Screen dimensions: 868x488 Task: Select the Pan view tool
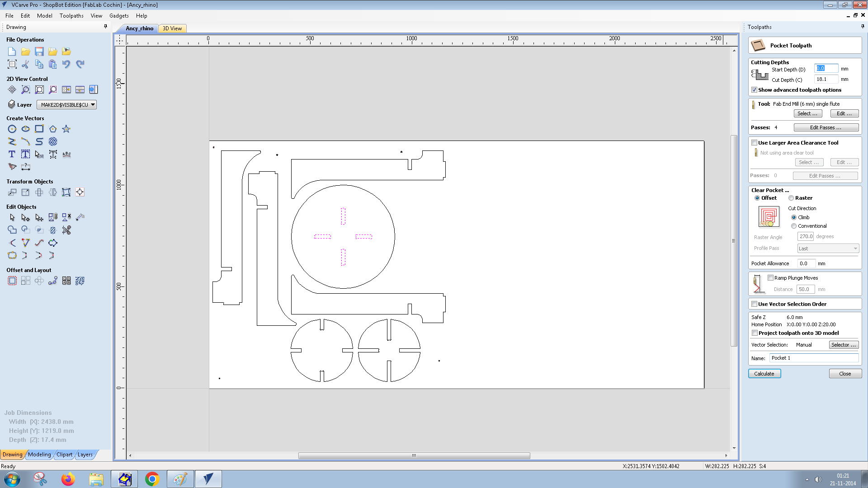12,89
